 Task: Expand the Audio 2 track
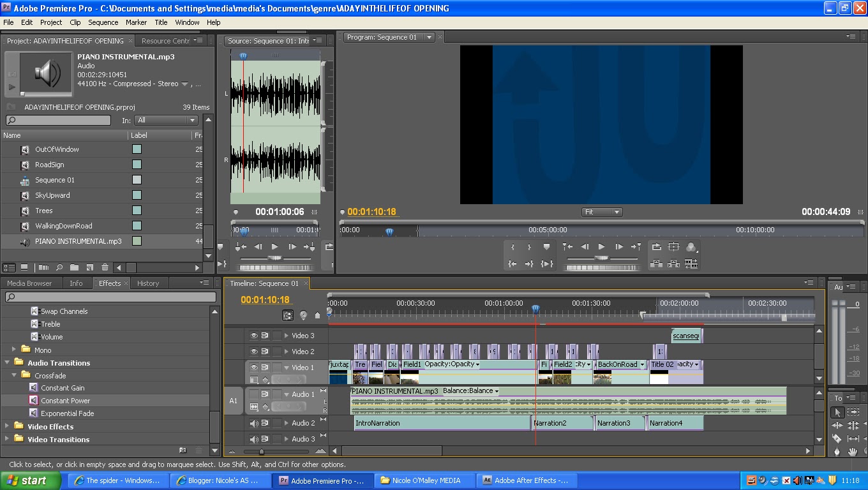(287, 423)
